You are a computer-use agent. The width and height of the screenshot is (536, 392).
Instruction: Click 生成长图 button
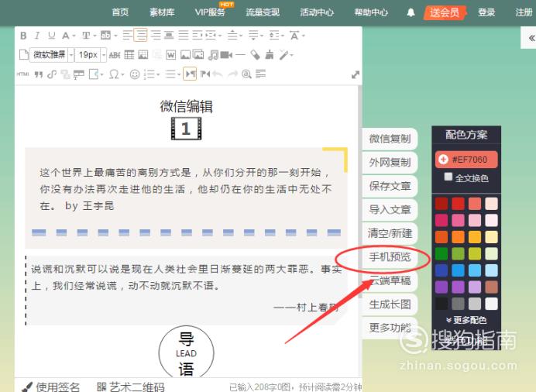coord(390,304)
